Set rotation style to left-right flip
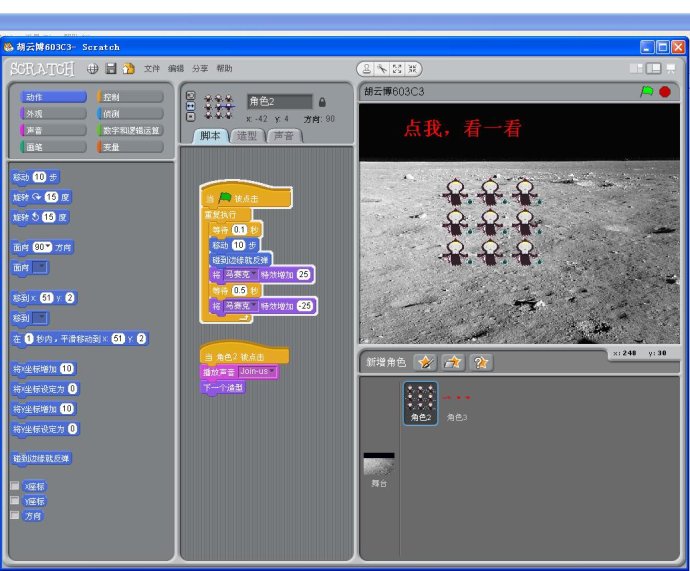 pos(191,106)
